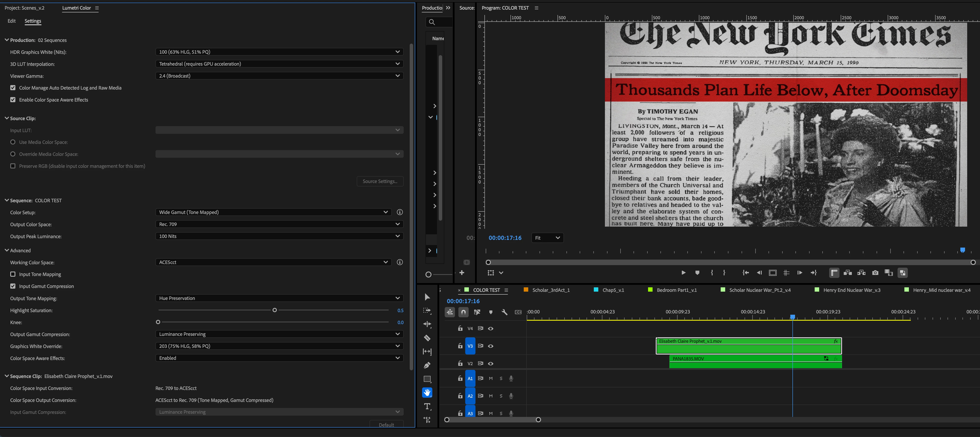This screenshot has width=980, height=437.
Task: Select the Type tool
Action: click(427, 407)
